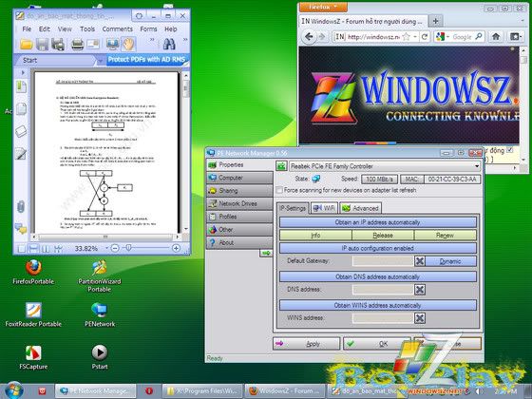Open the Windows Start orb
This screenshot has height=399, width=532.
coord(14,390)
